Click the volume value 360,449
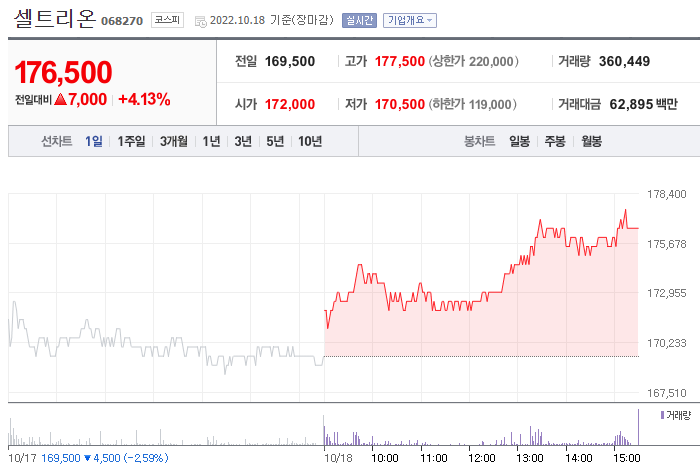This screenshot has height=473, width=700. point(624,61)
